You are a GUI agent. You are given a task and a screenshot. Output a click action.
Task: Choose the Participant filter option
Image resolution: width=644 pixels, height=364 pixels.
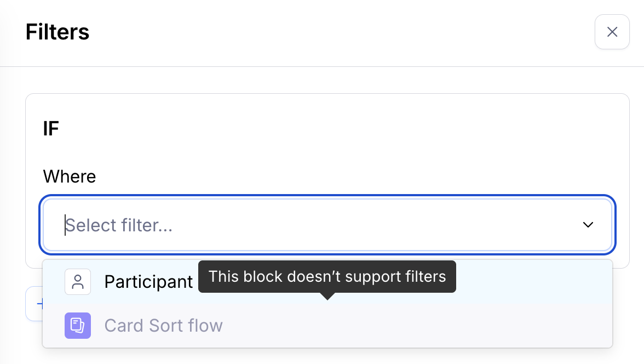point(148,282)
